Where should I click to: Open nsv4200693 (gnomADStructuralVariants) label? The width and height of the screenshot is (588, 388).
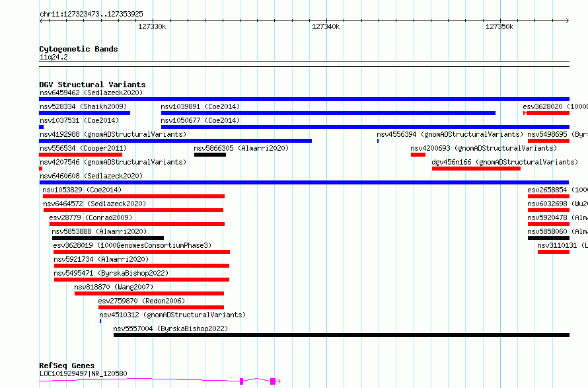[484, 148]
